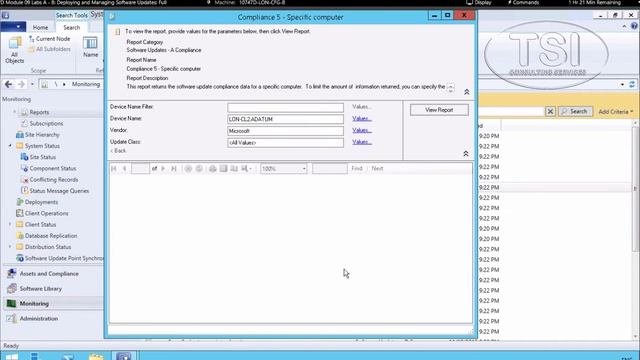Select Status Message Queries node
The height and width of the screenshot is (360, 640).
[x=59, y=191]
